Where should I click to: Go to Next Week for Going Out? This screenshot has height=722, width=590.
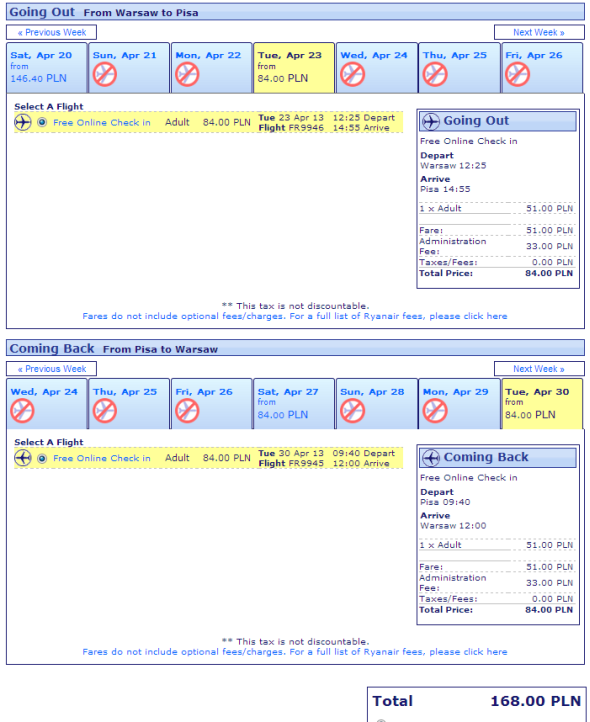539,32
